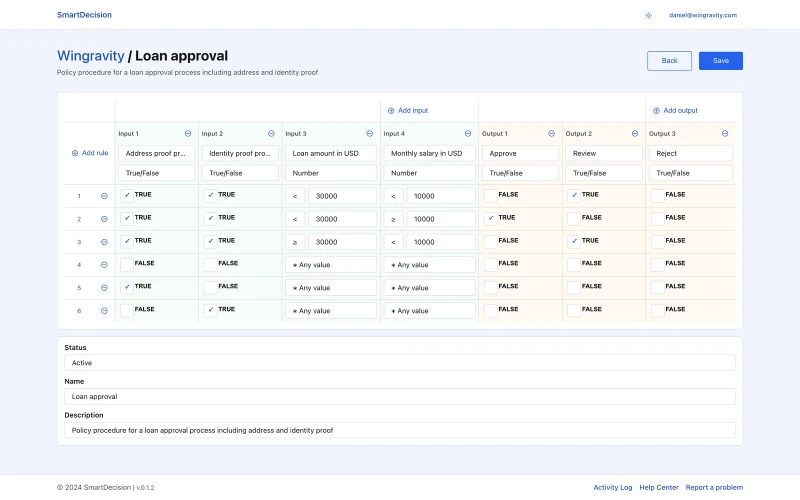Remove Input 3 column with minus icon

tap(369, 134)
